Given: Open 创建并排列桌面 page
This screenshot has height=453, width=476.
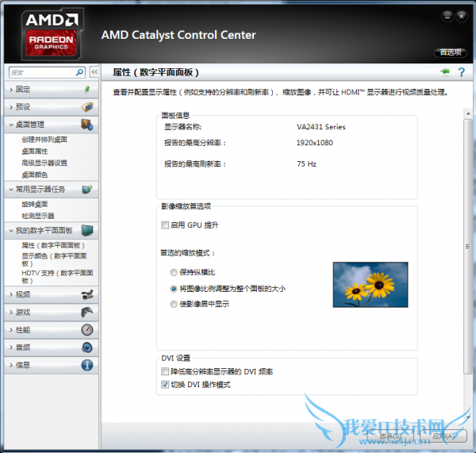Looking at the screenshot, I should pos(44,140).
